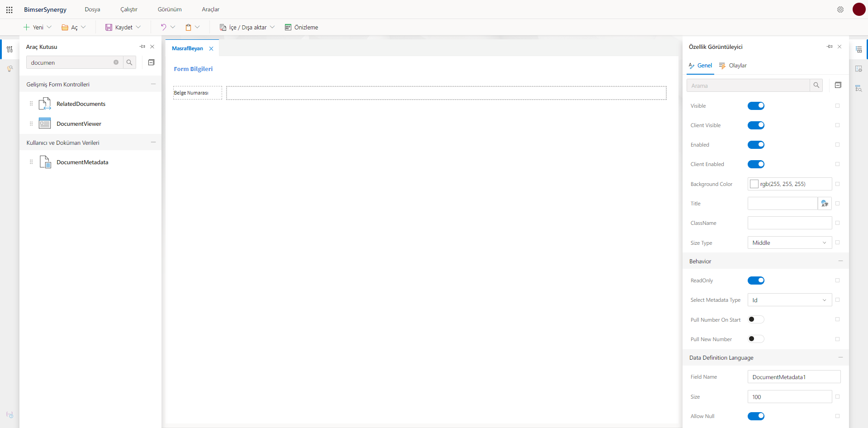Pin the Özellik Görüntüleyici panel
868x428 pixels.
point(830,47)
